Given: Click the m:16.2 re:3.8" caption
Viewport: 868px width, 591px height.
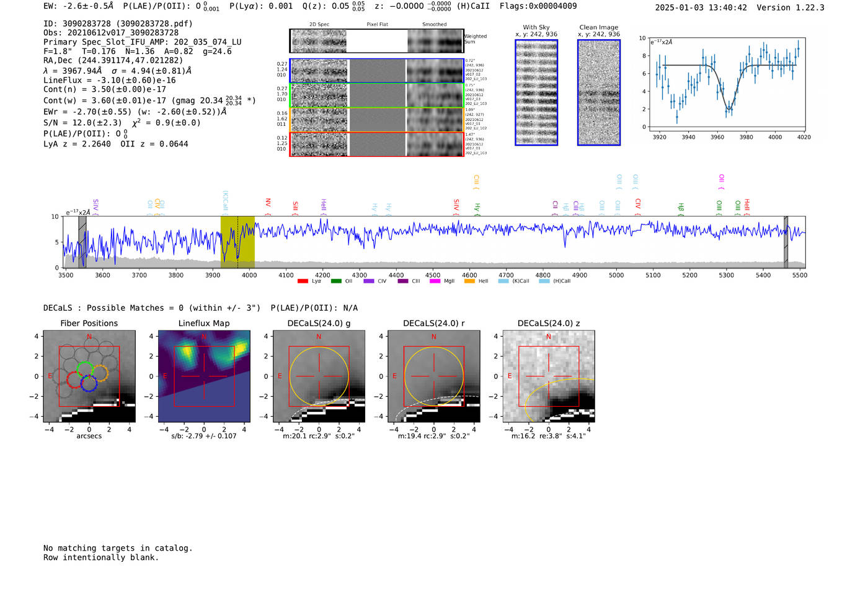Looking at the screenshot, I should click(x=549, y=436).
